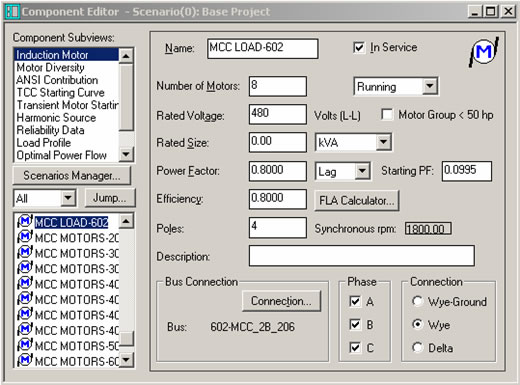Click the subviews list scroll-up arrow
Image resolution: width=520 pixels, height=385 pixels.
pos(126,56)
